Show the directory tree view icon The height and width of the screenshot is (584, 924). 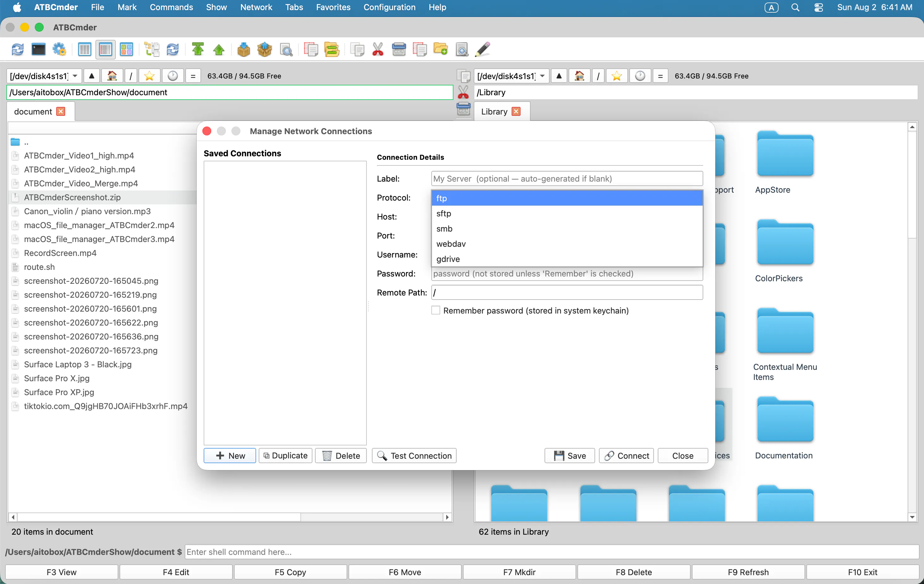click(x=151, y=50)
